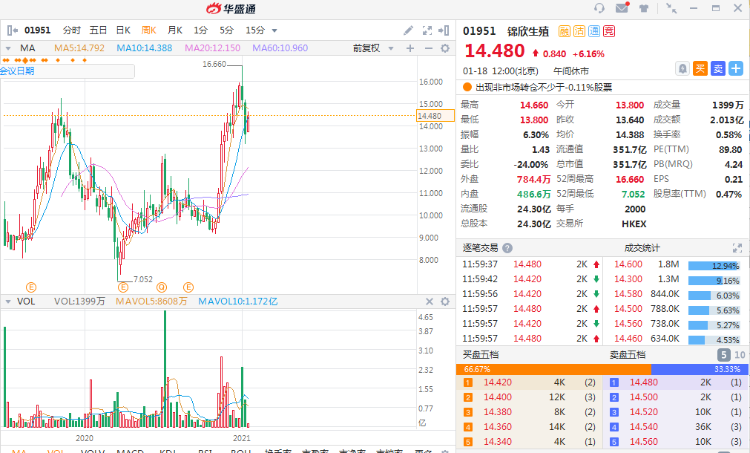This screenshot has width=750, height=453.
Task: Switch to 五日 five-day tab
Action: tap(98, 30)
